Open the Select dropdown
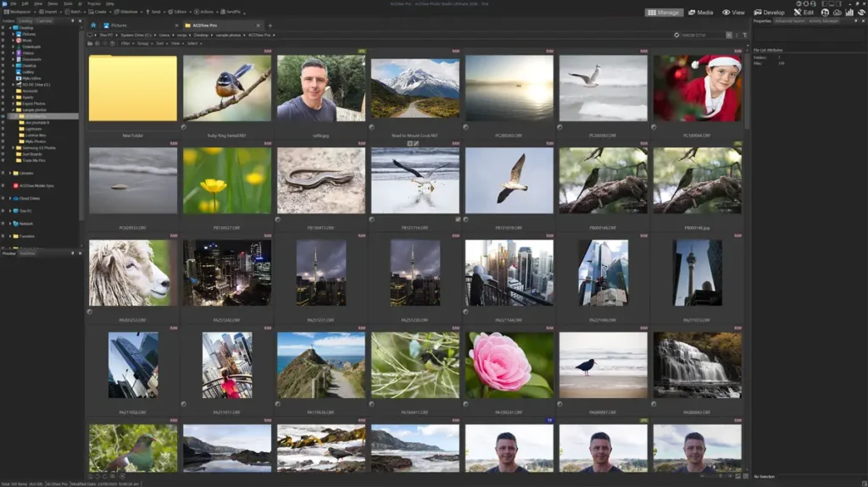Viewport: 868px width, 487px height. (x=193, y=43)
